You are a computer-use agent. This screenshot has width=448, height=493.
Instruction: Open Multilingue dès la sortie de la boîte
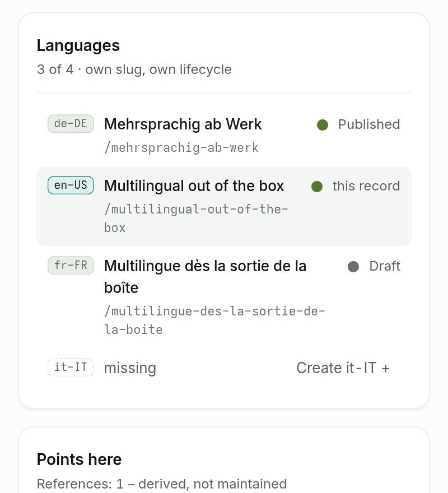pos(206,277)
